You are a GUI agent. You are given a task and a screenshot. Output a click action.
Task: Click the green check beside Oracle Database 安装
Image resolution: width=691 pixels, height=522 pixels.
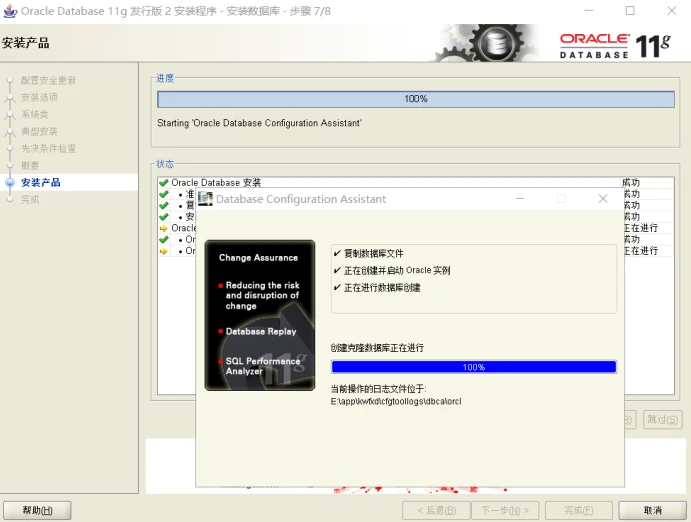[x=163, y=183]
